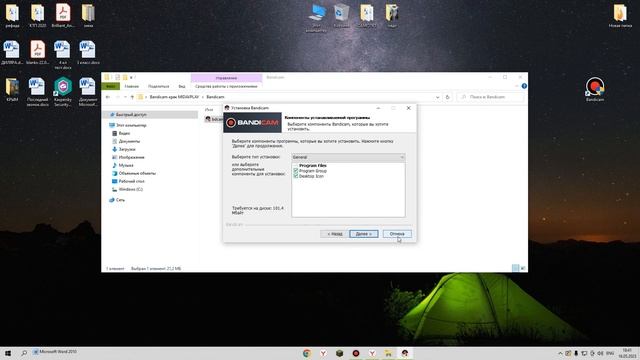
Task: Click the Bandicam breadcrumb in address bar
Action: pyautogui.click(x=215, y=97)
